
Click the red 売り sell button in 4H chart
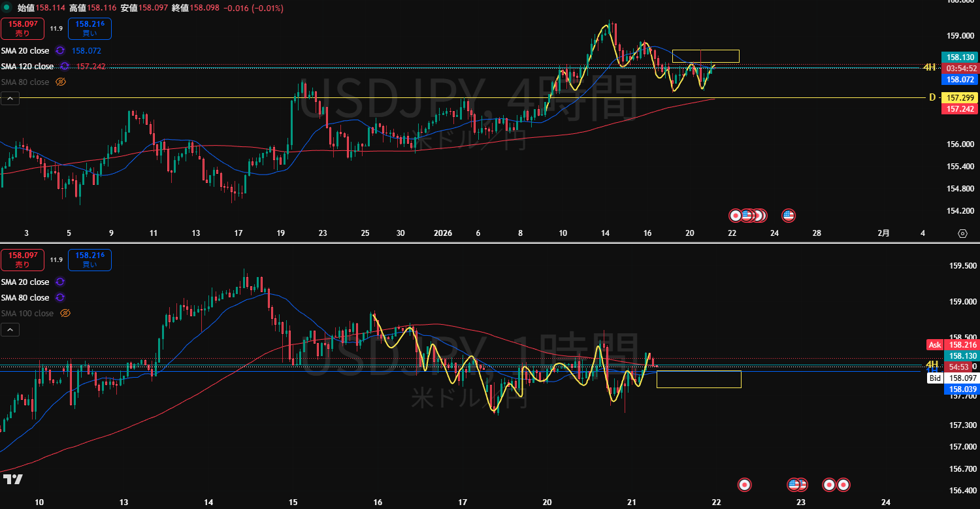pos(22,29)
